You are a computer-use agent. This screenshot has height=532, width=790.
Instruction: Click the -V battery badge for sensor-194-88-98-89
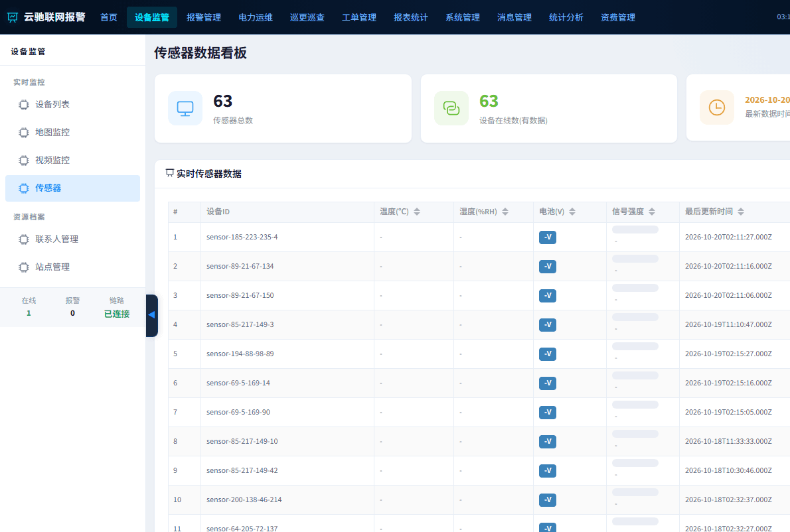pos(548,354)
